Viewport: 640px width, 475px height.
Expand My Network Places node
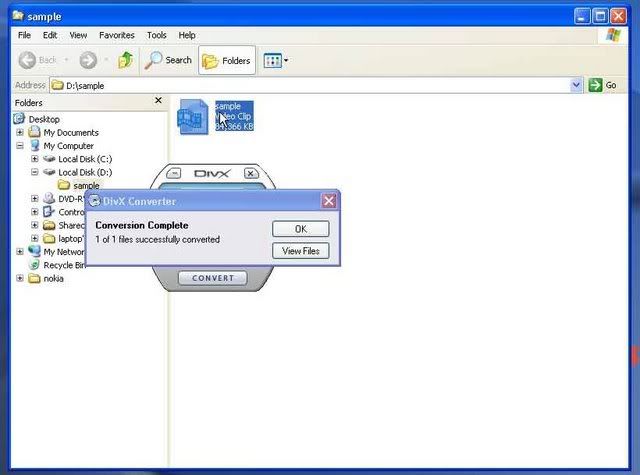point(20,252)
